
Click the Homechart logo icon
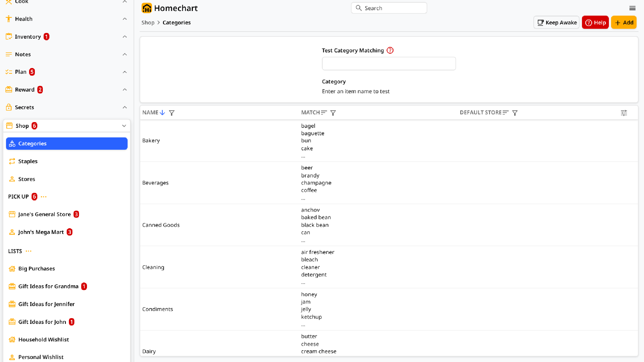click(x=147, y=8)
